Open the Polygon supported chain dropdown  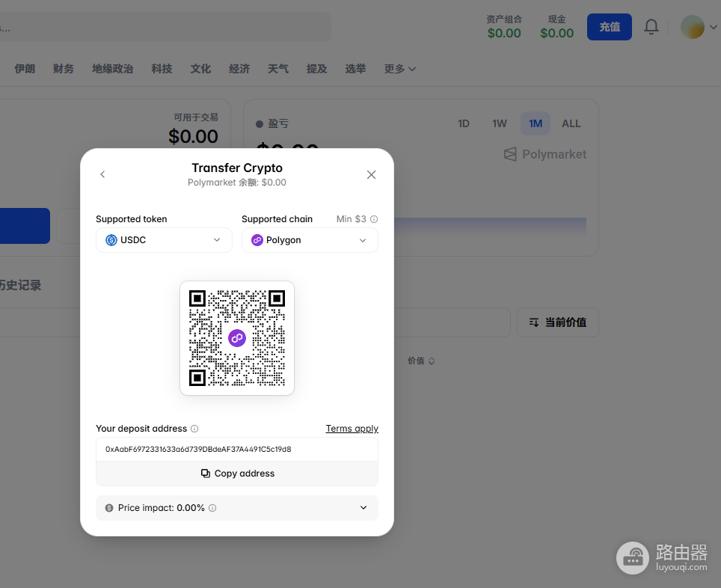tap(310, 240)
